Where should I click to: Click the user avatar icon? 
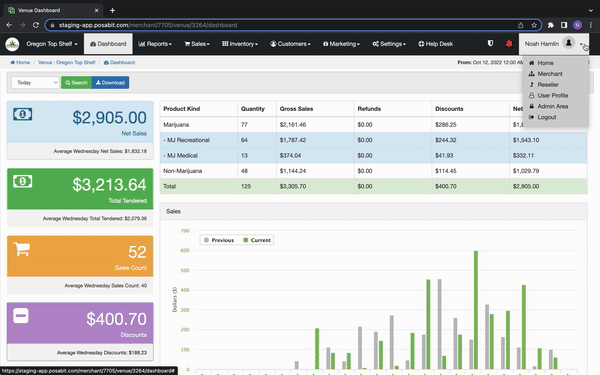click(x=569, y=43)
